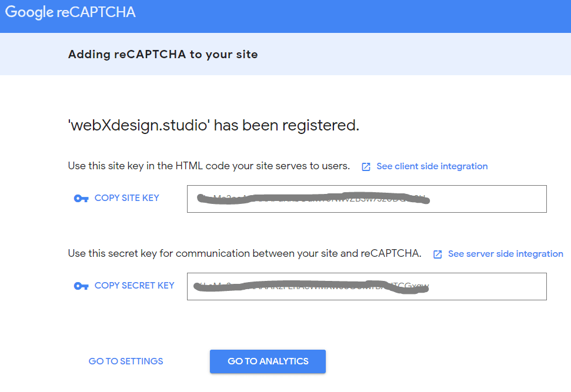The width and height of the screenshot is (571, 392).
Task: Select the Adding reCAPTCHA to your site title
Action: point(163,54)
